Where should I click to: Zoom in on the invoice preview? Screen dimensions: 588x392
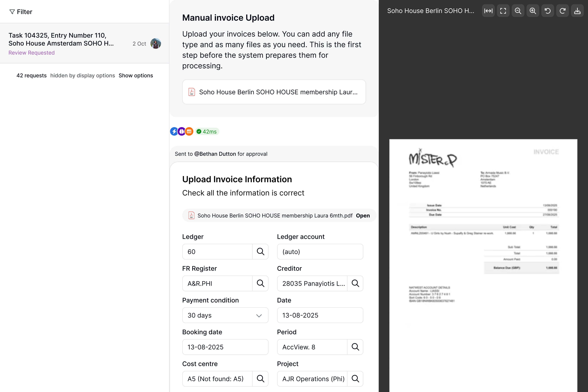(x=533, y=11)
